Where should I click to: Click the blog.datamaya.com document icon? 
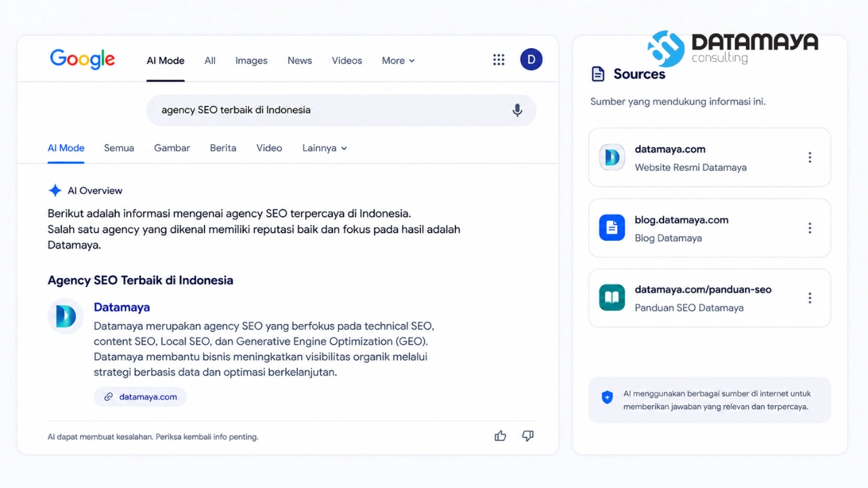(612, 228)
